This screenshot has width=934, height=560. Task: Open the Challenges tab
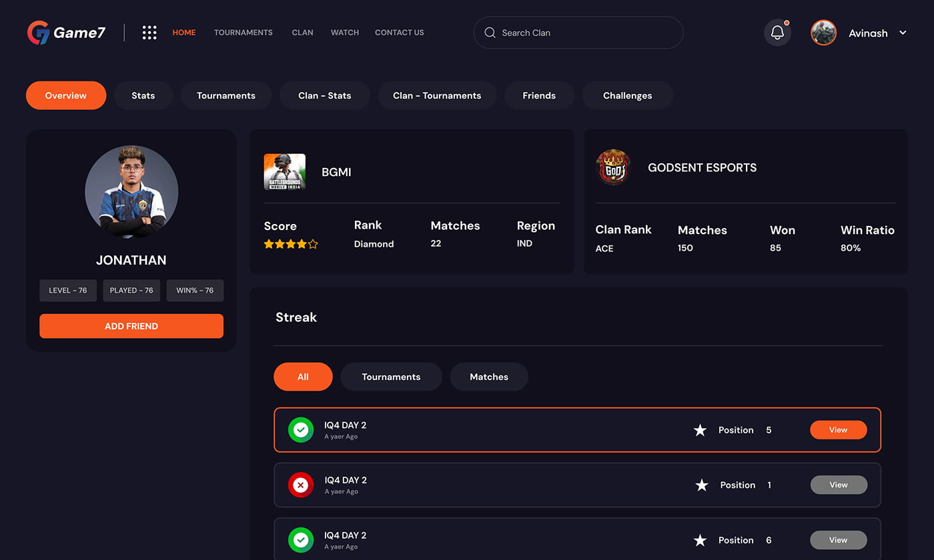[627, 95]
